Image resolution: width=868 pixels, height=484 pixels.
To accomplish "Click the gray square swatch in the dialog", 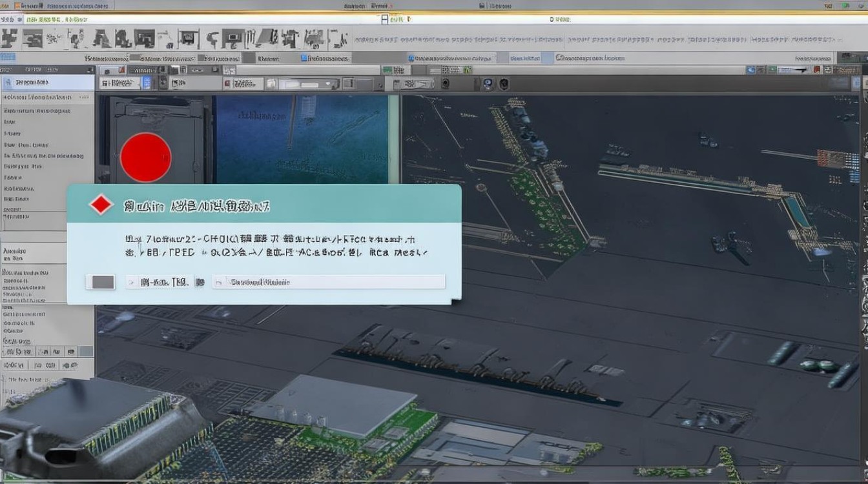I will click(103, 282).
